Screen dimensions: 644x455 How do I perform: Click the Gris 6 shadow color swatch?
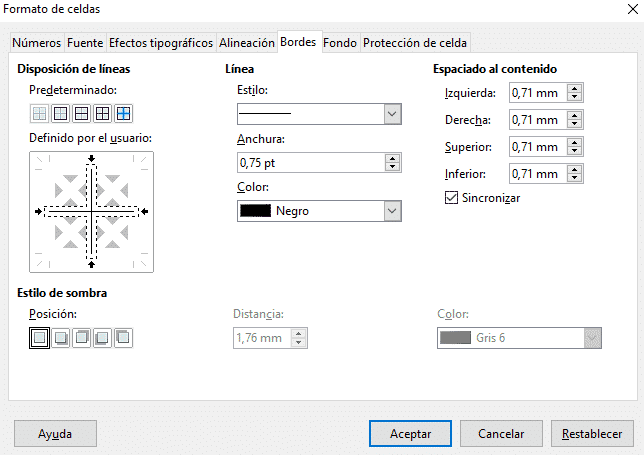(x=455, y=338)
